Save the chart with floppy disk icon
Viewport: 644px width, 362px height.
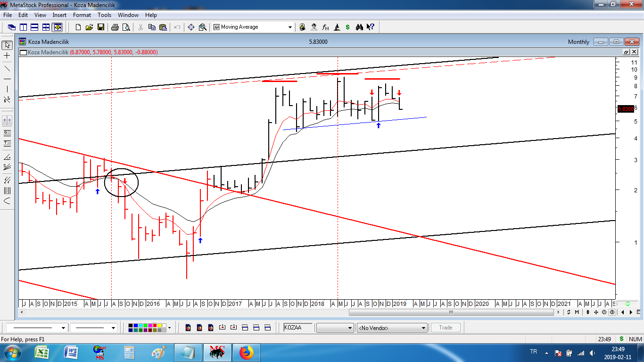pos(101,27)
